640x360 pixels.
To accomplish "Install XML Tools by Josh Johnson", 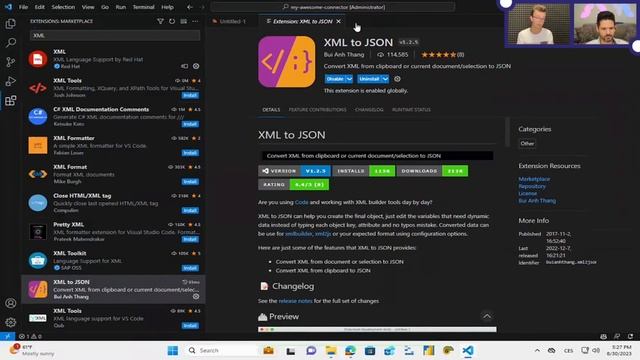I will click(190, 95).
